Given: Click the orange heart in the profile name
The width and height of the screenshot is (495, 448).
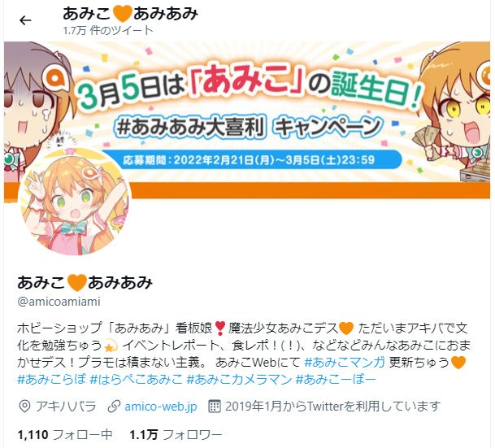Looking at the screenshot, I should tap(76, 283).
